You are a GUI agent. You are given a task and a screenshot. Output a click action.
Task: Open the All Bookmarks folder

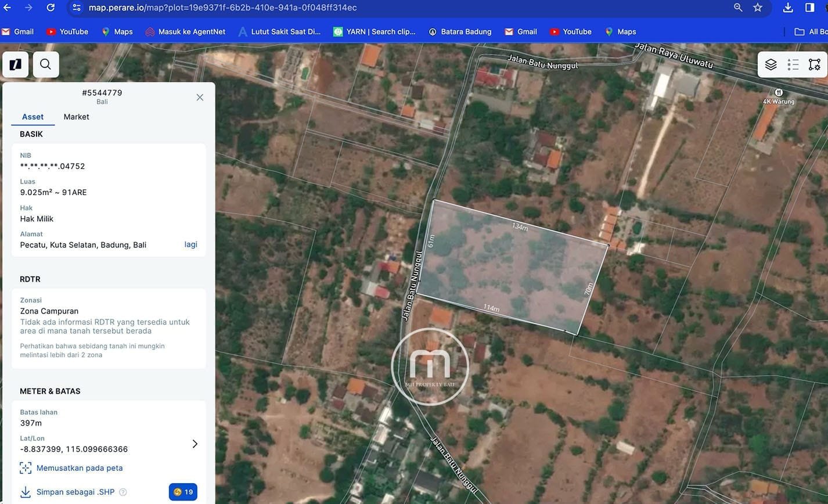pos(811,32)
